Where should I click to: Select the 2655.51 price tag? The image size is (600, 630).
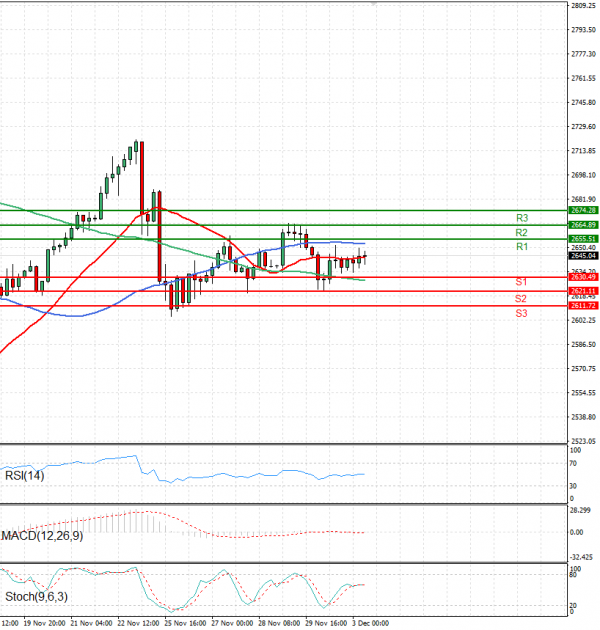tap(584, 239)
